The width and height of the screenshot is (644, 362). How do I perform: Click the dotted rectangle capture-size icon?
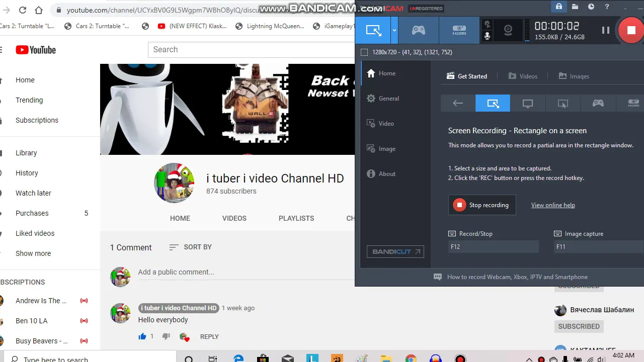(364, 52)
